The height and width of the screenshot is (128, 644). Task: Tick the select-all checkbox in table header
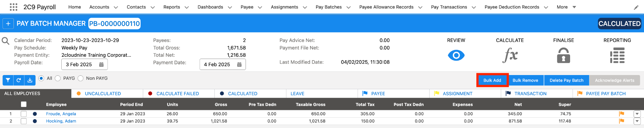pyautogui.click(x=24, y=104)
